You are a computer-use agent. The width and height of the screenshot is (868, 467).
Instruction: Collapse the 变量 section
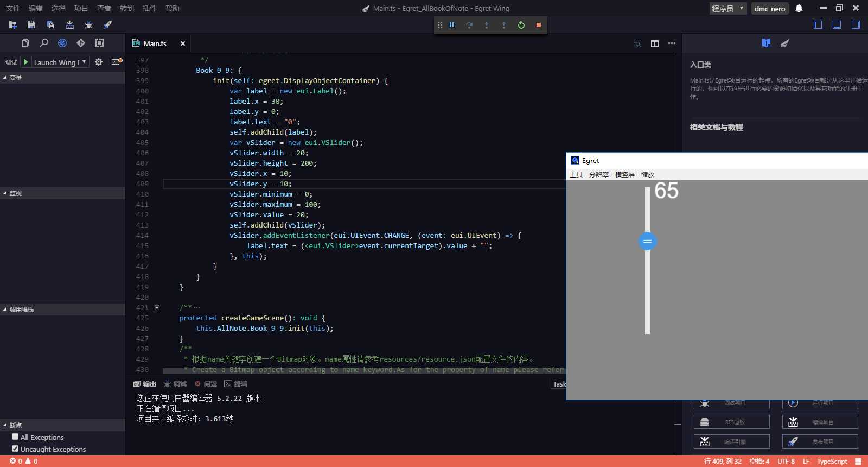point(62,78)
